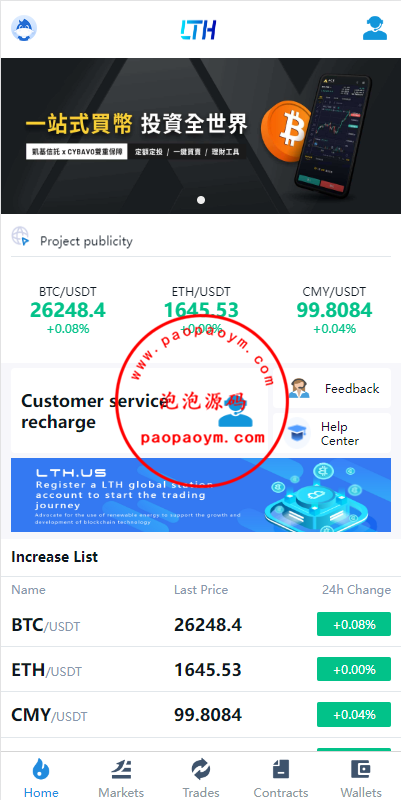This screenshot has height=800, width=401.
Task: Open BTC/USDT row in Increase List
Action: (x=201, y=624)
